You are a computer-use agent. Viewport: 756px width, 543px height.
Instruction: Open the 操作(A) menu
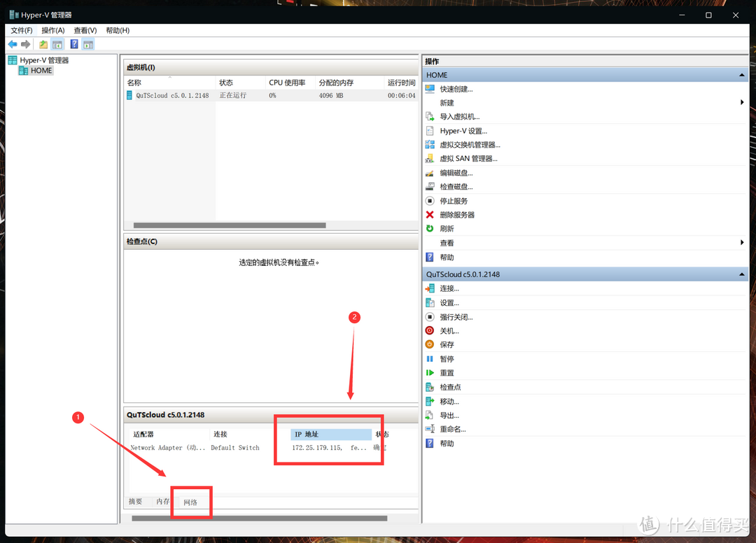coord(53,30)
